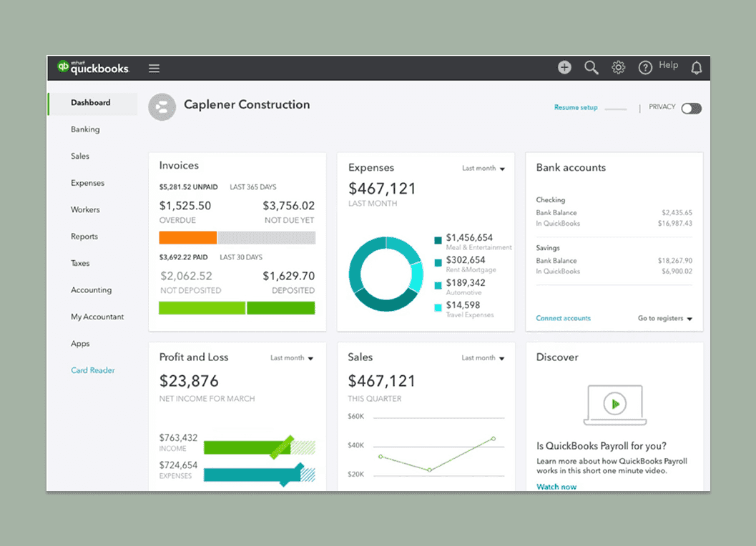Open the Create (+) menu
Screen dimensions: 756x546
tap(564, 66)
